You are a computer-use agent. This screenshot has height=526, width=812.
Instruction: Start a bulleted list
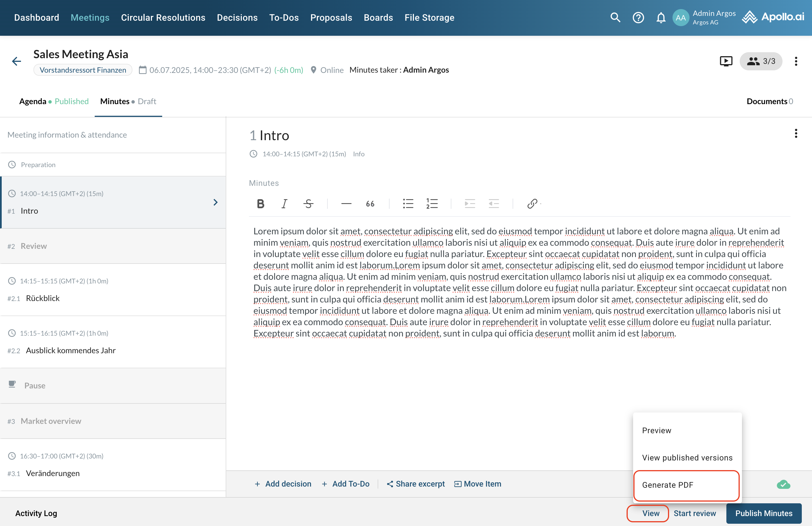tap(408, 204)
